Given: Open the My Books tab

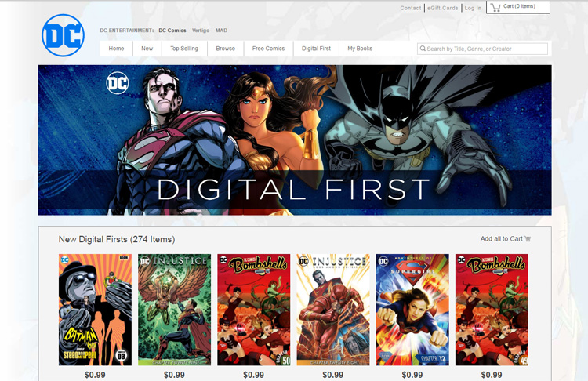Looking at the screenshot, I should (360, 49).
